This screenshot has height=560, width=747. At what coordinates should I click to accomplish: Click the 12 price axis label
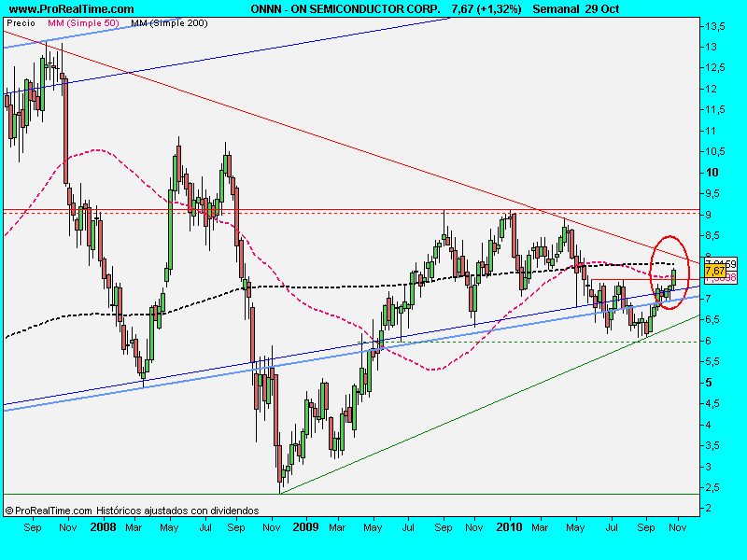click(x=712, y=89)
